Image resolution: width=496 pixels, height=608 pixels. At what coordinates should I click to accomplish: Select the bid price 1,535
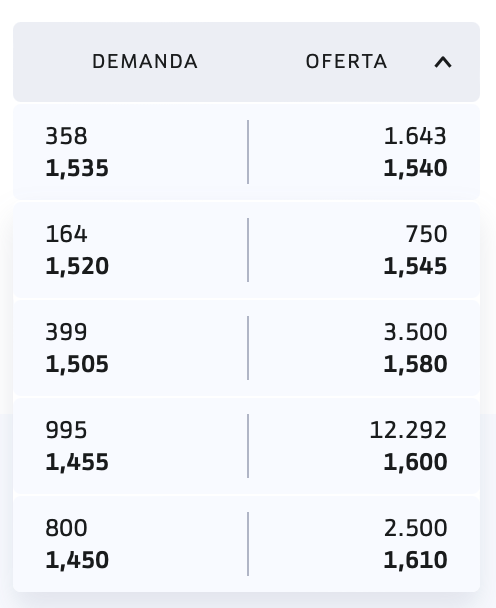coord(77,169)
